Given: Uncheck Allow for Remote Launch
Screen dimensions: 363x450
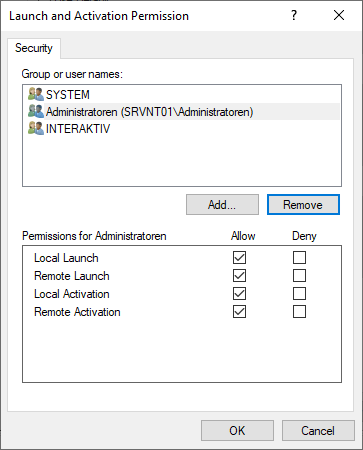Looking at the screenshot, I should pos(239,276).
